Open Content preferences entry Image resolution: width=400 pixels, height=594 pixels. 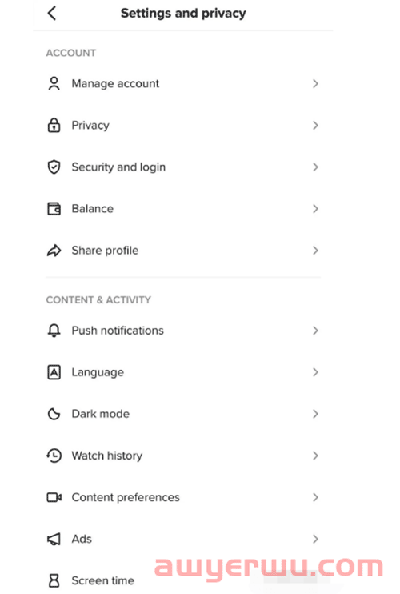pyautogui.click(x=183, y=497)
